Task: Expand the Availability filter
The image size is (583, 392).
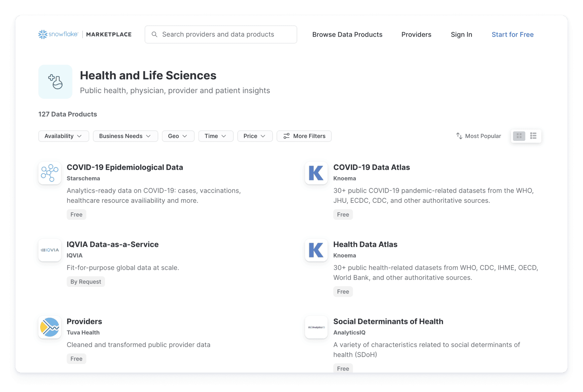Action: point(63,136)
